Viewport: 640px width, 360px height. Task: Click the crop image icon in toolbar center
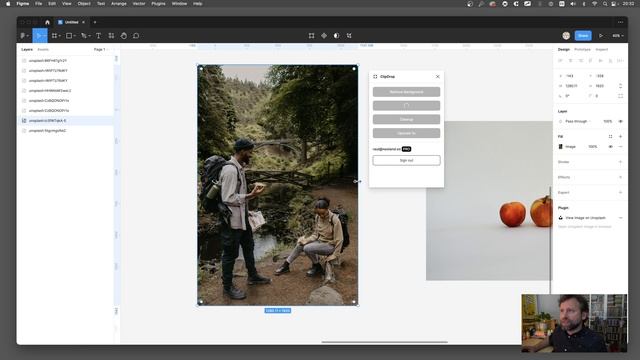coord(311,36)
